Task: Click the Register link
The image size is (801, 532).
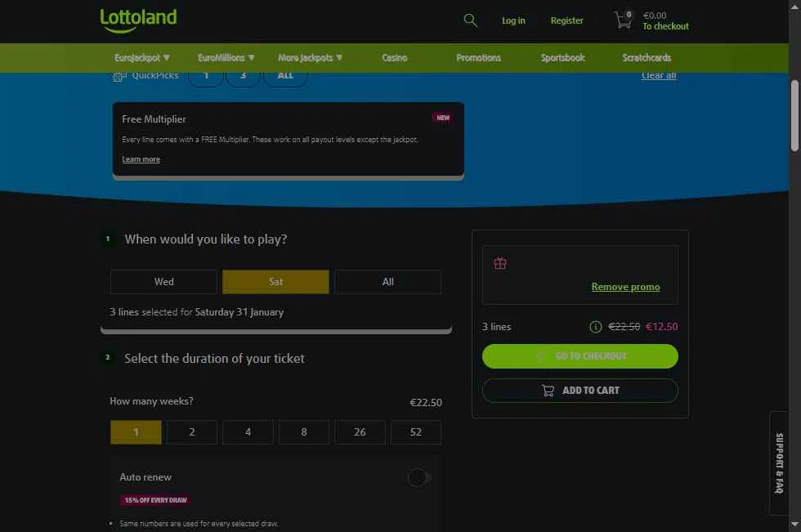Action: 566,20
